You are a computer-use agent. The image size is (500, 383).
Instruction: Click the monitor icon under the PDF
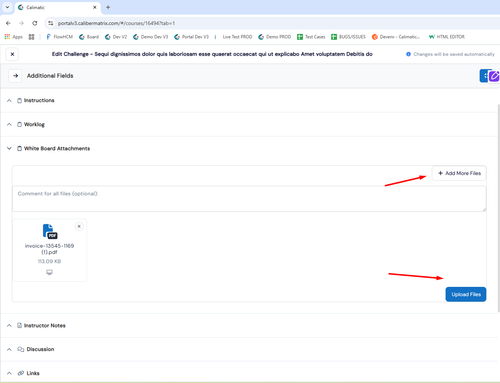click(x=49, y=272)
